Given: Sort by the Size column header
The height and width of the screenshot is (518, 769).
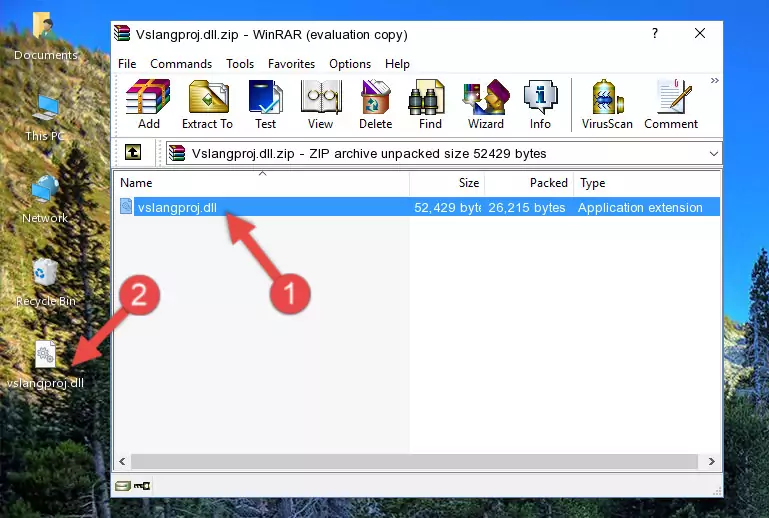Looking at the screenshot, I should tap(447, 183).
